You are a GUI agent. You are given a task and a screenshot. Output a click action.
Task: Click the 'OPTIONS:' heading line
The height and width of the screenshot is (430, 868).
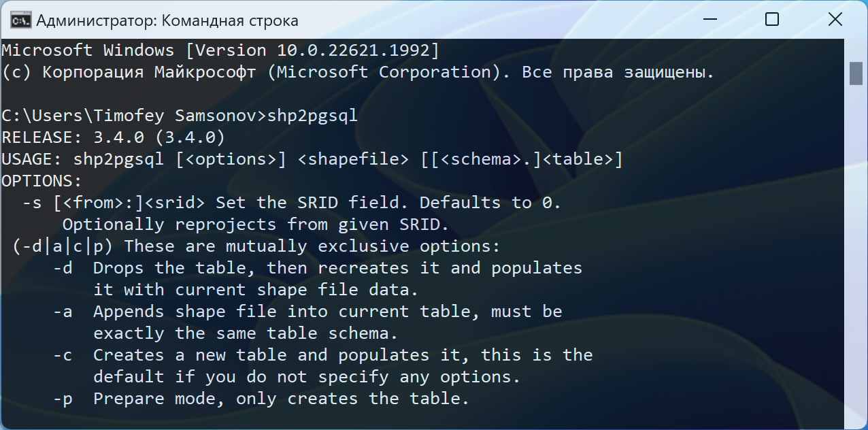coord(42,181)
